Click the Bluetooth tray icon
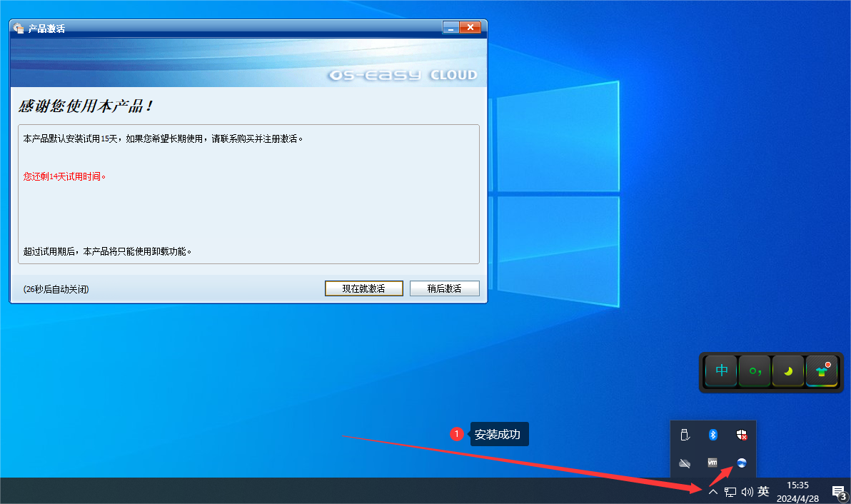Viewport: 851px width, 504px height. tap(712, 435)
